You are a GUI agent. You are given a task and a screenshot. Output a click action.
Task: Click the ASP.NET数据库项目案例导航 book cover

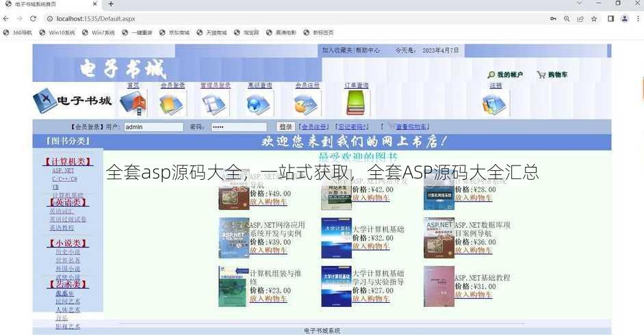pos(439,238)
